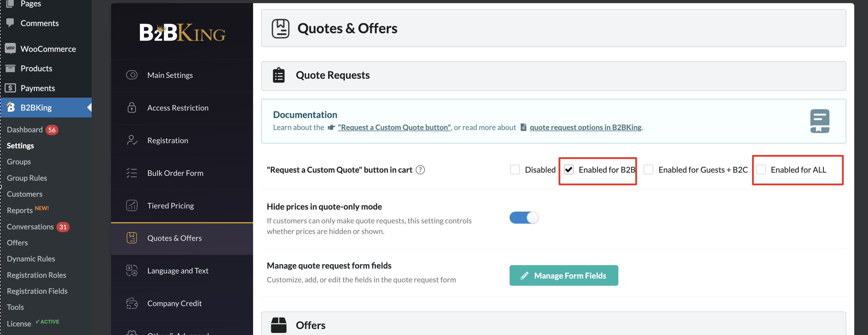The width and height of the screenshot is (868, 335).
Task: Open Language and Text tab
Action: (182, 271)
